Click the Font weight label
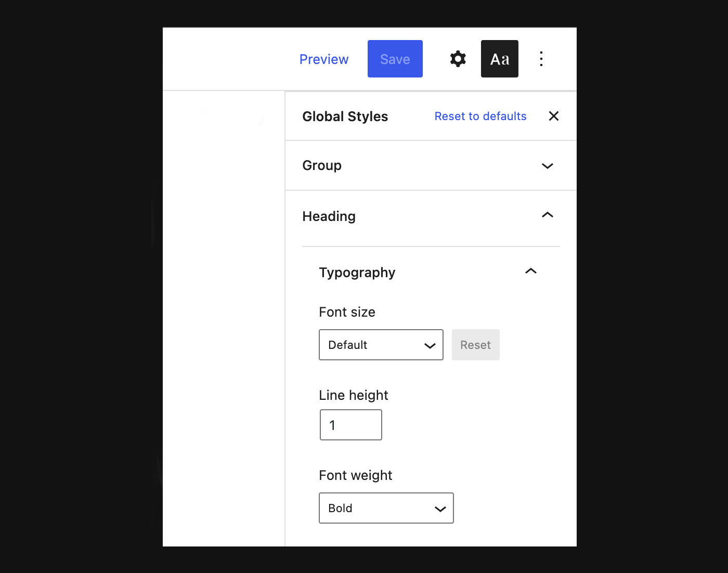 click(x=356, y=475)
